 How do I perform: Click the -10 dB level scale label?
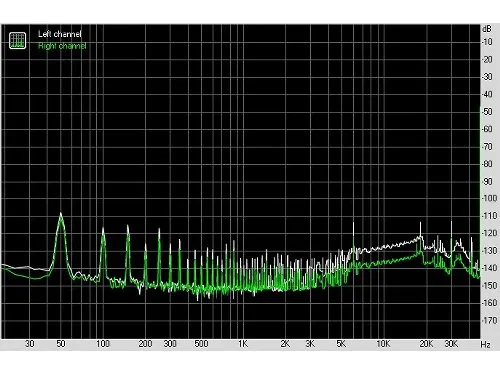488,42
